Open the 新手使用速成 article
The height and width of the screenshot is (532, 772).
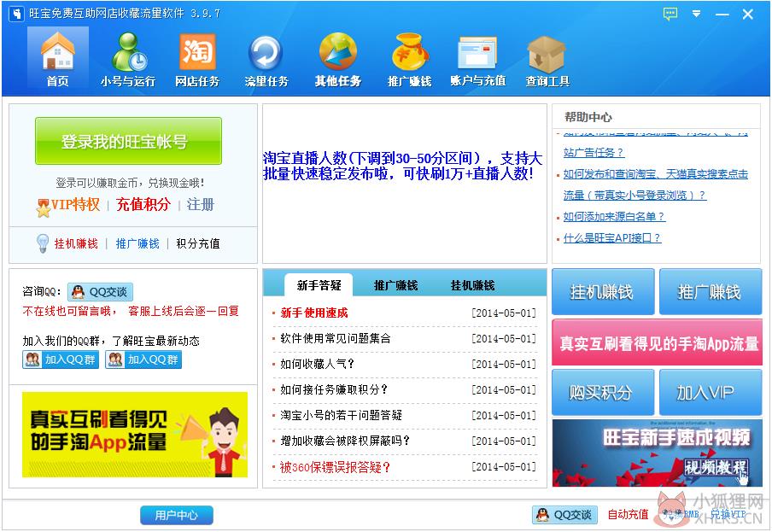coord(314,313)
